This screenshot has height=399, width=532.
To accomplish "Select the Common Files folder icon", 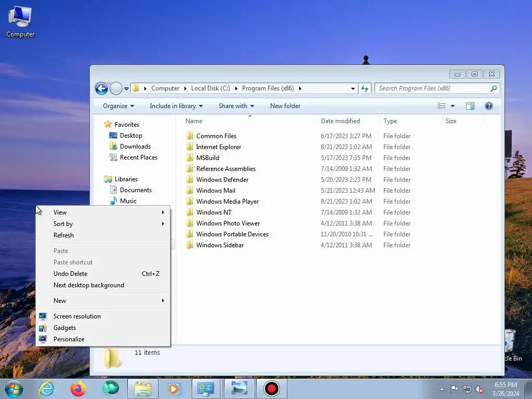I will click(190, 136).
